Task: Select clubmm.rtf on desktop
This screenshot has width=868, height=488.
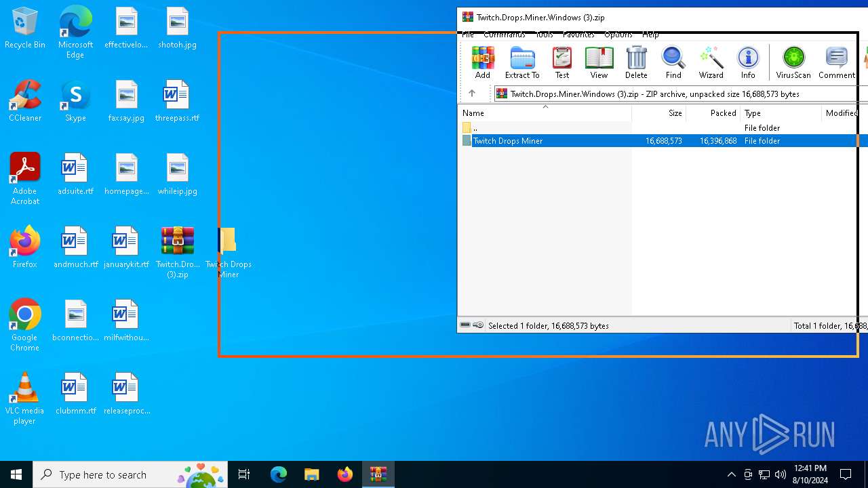Action: click(75, 394)
